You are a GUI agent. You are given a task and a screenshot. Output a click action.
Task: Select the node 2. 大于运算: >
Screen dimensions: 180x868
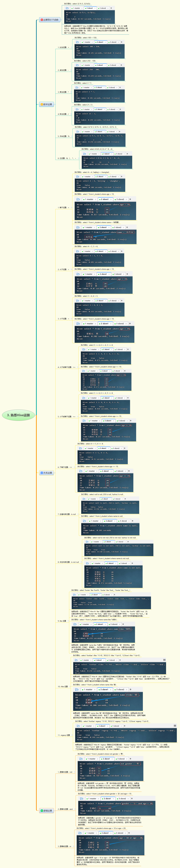pyautogui.click(x=63, y=270)
